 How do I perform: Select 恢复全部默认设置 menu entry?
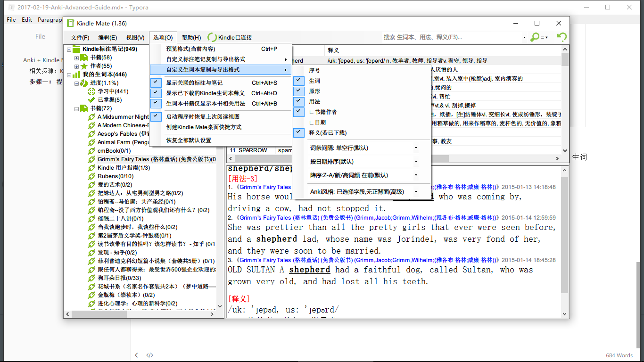189,140
